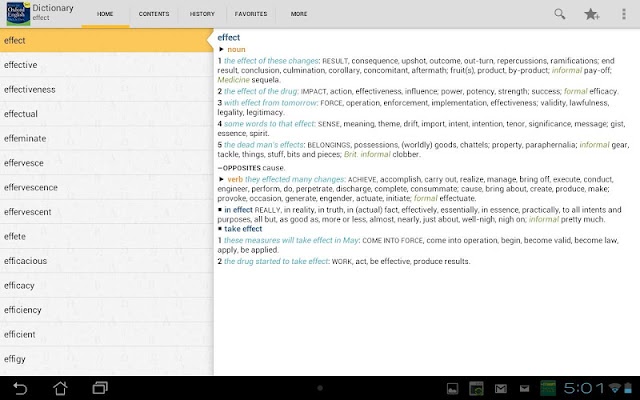This screenshot has width=640, height=400.
Task: Click the 'OPPOSITES' label
Action: tap(242, 168)
